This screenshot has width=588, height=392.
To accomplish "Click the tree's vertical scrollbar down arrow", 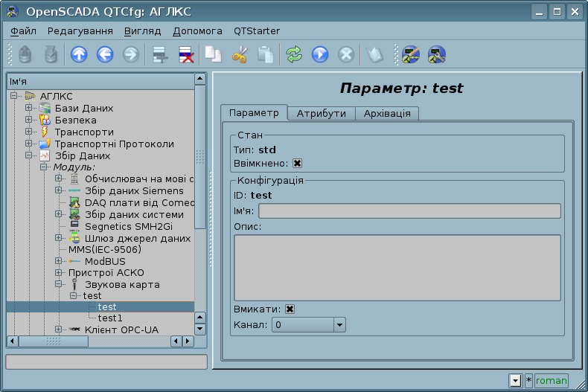I will click(x=199, y=328).
